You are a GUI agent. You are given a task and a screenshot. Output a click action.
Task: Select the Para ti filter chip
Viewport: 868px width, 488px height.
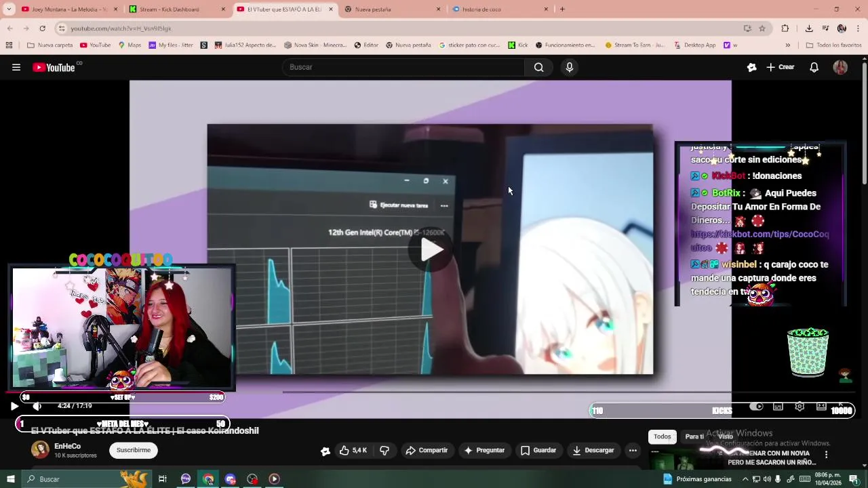coord(694,436)
